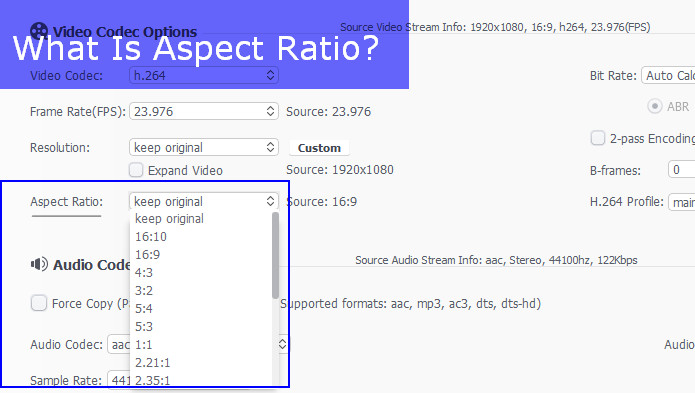Click the Source: 16:9 text
695x393 pixels.
click(321, 202)
